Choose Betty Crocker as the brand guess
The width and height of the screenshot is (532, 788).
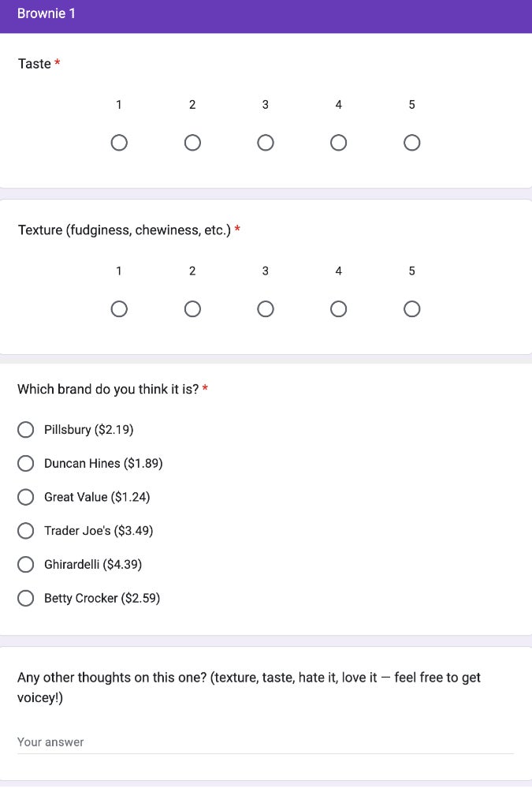26,598
